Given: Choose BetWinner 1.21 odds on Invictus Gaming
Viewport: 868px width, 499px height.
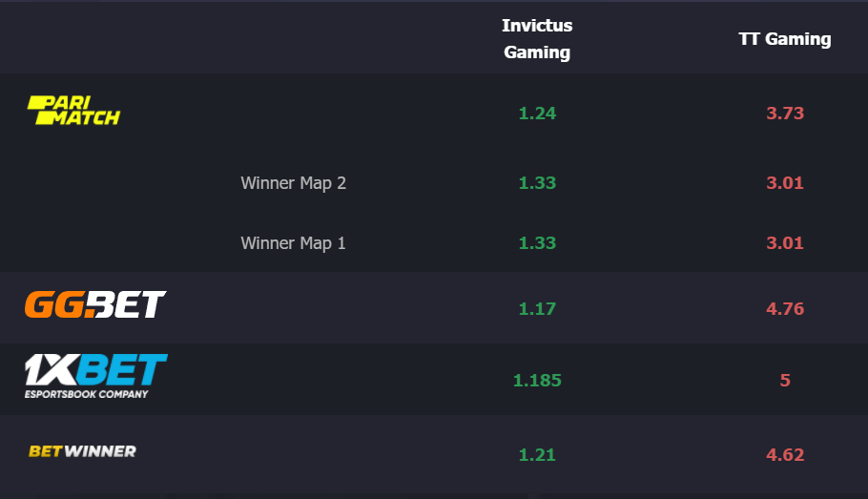Looking at the screenshot, I should (x=537, y=455).
